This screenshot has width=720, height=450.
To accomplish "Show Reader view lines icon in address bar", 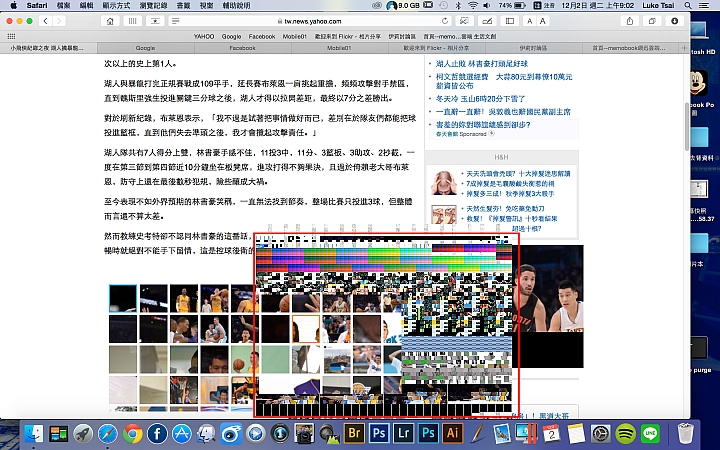I will tap(175, 21).
